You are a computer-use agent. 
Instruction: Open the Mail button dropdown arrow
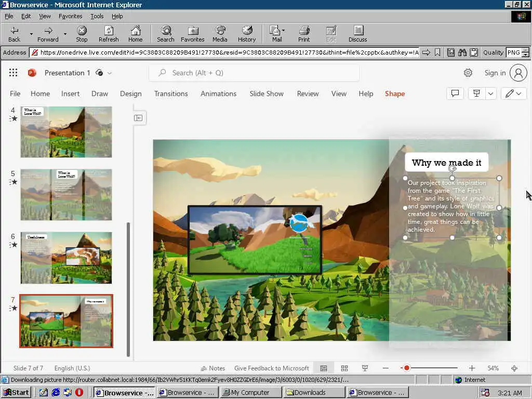tap(284, 31)
